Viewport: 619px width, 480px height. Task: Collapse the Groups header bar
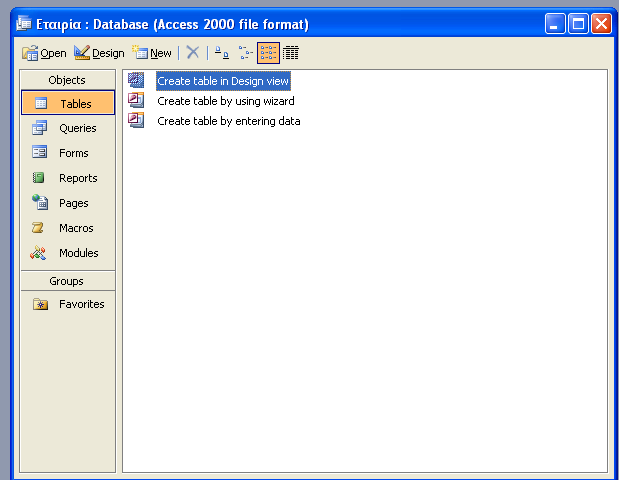(x=68, y=281)
